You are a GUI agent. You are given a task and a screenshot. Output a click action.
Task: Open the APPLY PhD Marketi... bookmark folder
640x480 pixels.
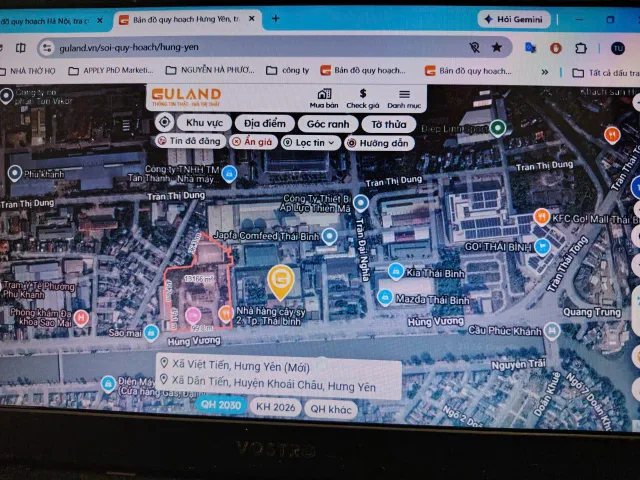pyautogui.click(x=111, y=71)
